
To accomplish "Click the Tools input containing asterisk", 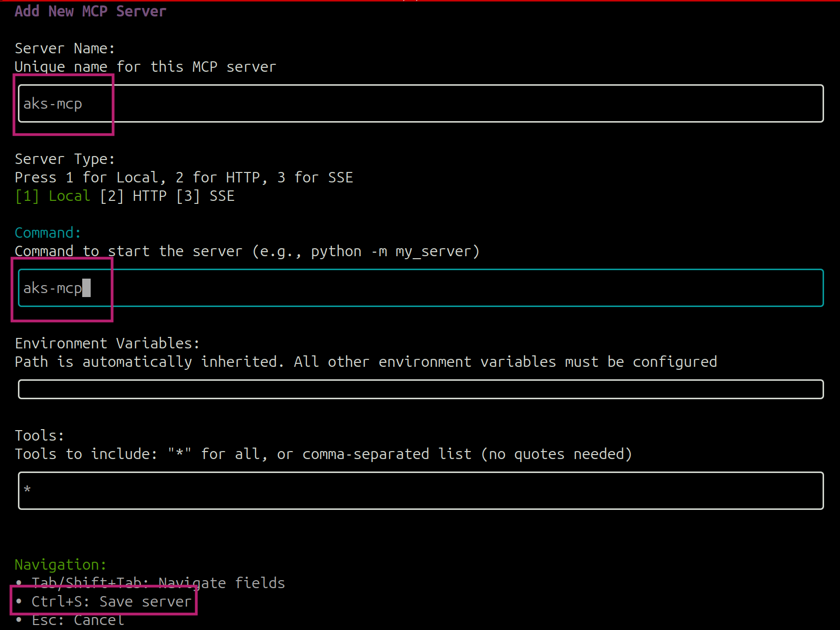I will coord(199,490).
